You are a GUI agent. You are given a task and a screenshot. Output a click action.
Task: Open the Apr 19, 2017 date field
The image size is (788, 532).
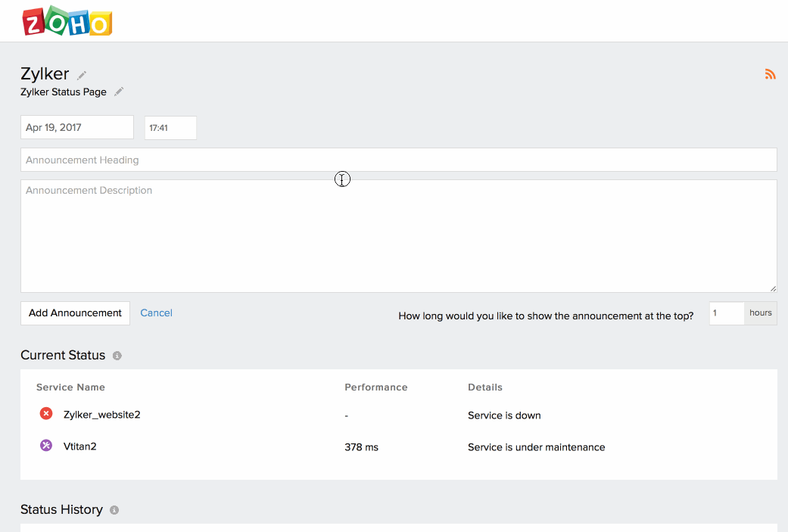(x=76, y=126)
